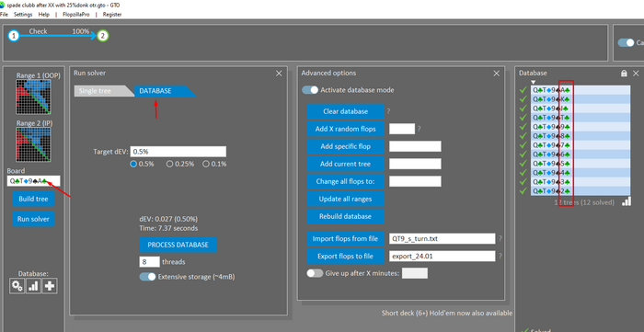644x332 pixels.
Task: Open the File menu
Action: [x=4, y=15]
